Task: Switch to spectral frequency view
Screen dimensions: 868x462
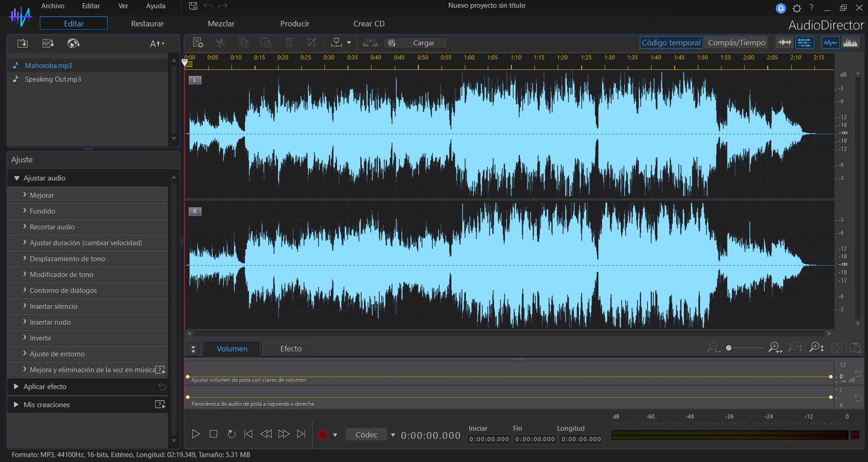Action: 850,43
